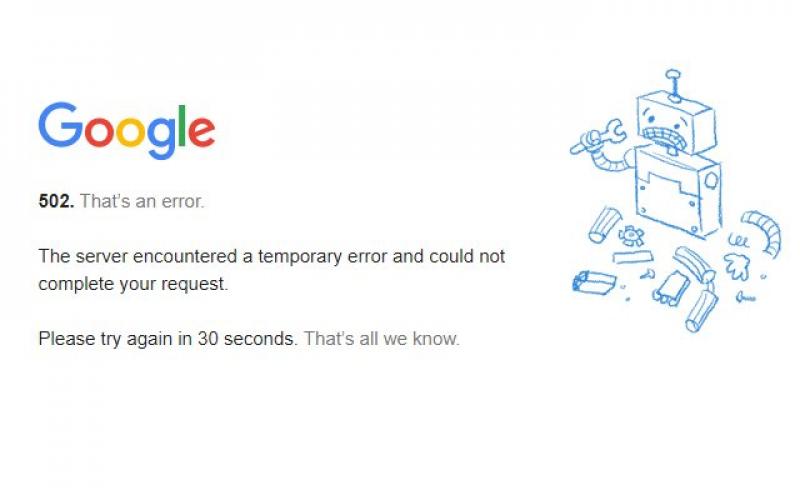
Task: Click the small gear on the floor
Action: 631,236
